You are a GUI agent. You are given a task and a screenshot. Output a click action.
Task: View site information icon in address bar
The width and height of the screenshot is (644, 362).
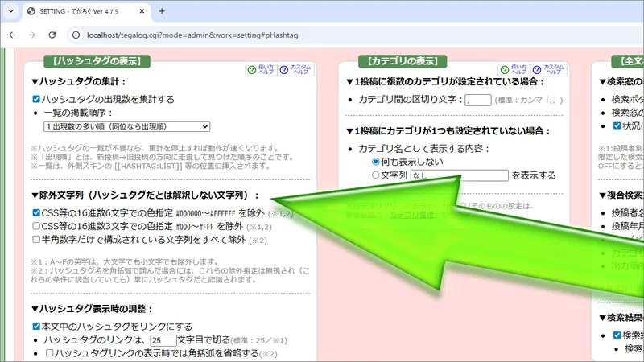[x=77, y=35]
